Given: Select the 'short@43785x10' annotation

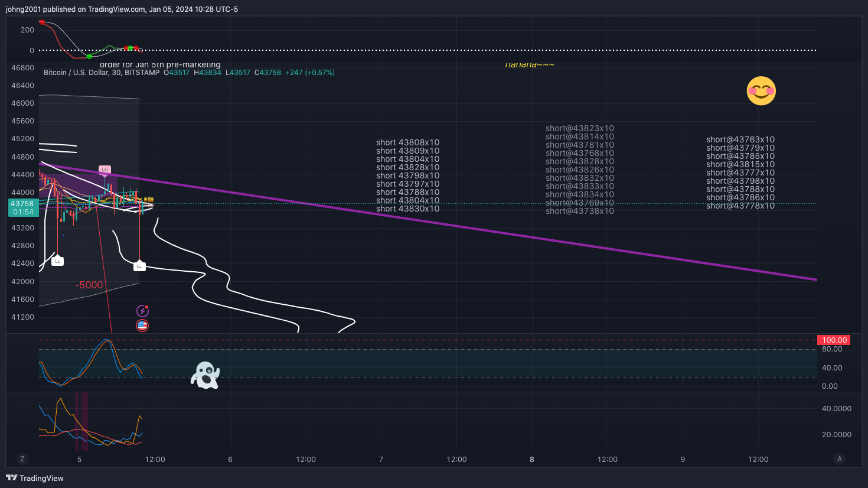Looking at the screenshot, I should click(x=740, y=156).
